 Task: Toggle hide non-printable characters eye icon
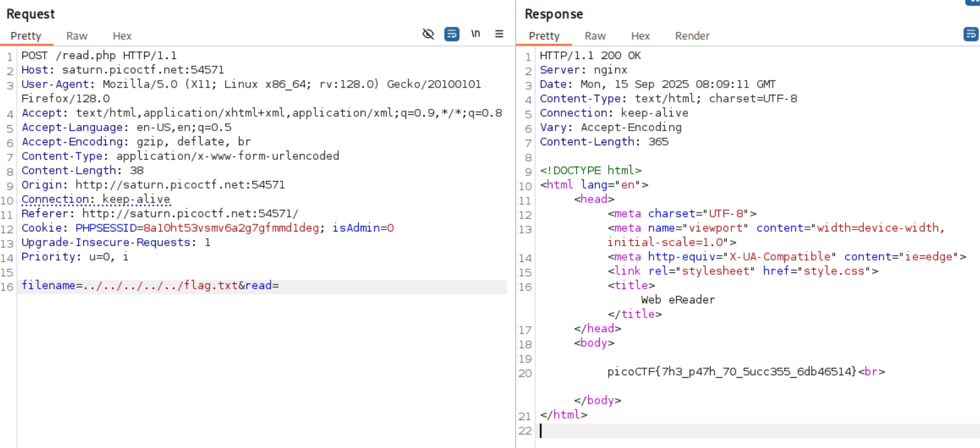click(x=428, y=34)
